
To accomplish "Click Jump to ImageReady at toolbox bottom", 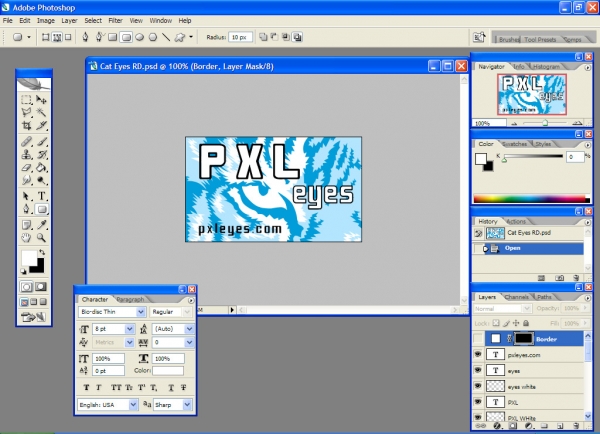I will 33,317.
